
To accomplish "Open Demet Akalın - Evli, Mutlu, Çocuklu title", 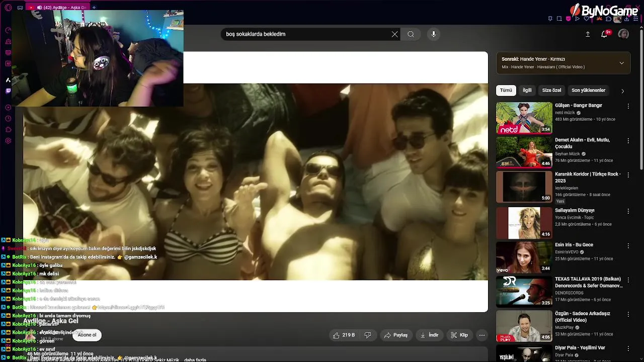I will [x=582, y=143].
